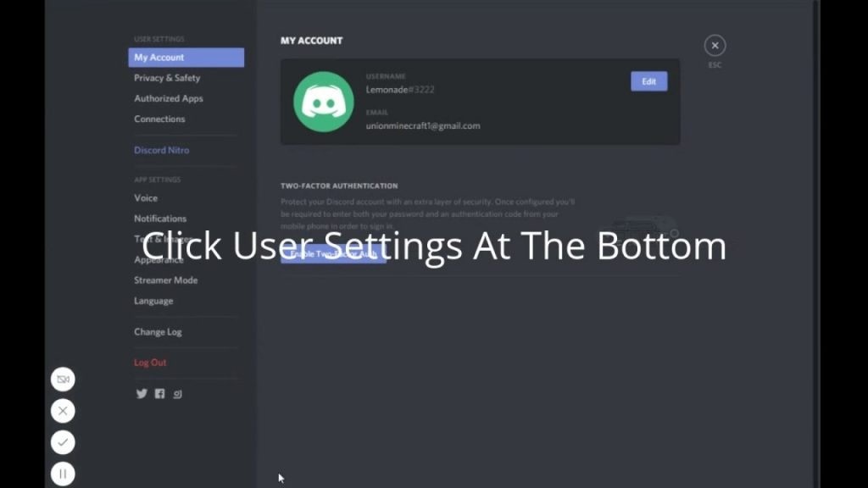The width and height of the screenshot is (868, 488).
Task: Click the webcam recorder icon
Action: [63, 379]
